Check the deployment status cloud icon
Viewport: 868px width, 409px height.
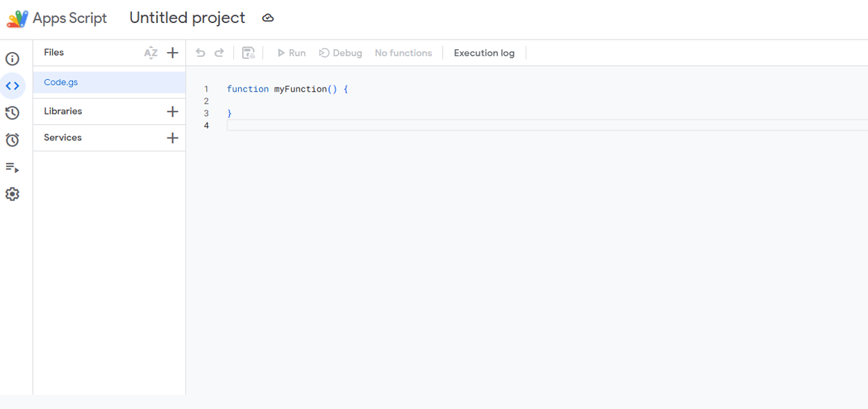click(268, 18)
